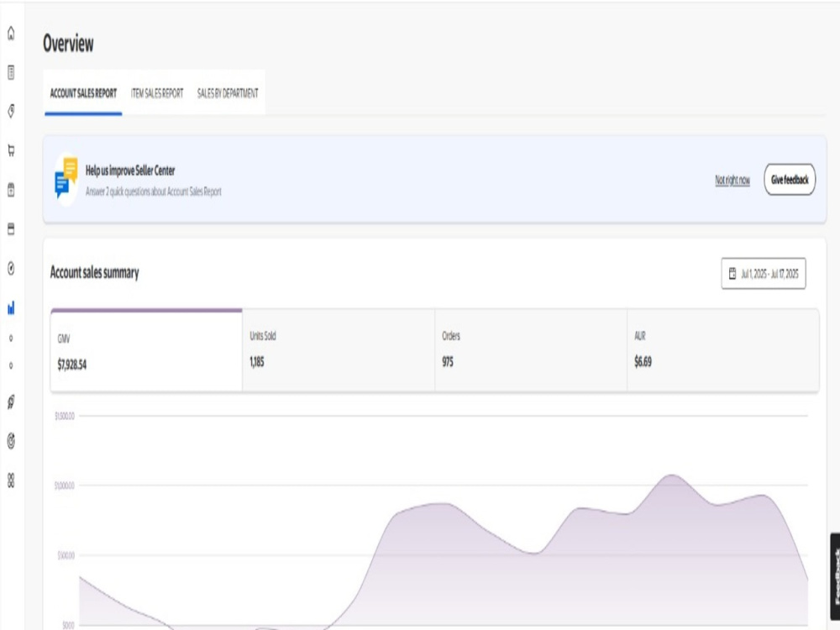The height and width of the screenshot is (630, 840).
Task: Open the Jul 1, 2025 - Jul 17, 2025 date picker
Action: 764,274
